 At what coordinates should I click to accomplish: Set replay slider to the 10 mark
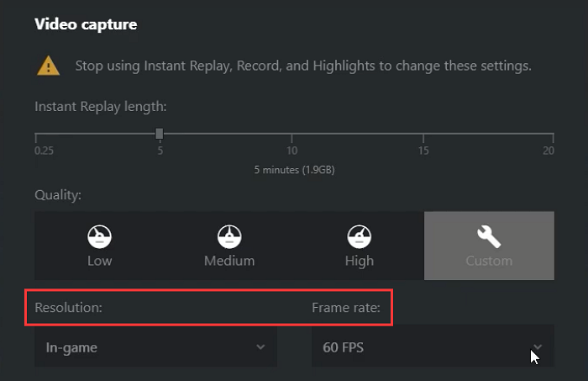tap(291, 135)
